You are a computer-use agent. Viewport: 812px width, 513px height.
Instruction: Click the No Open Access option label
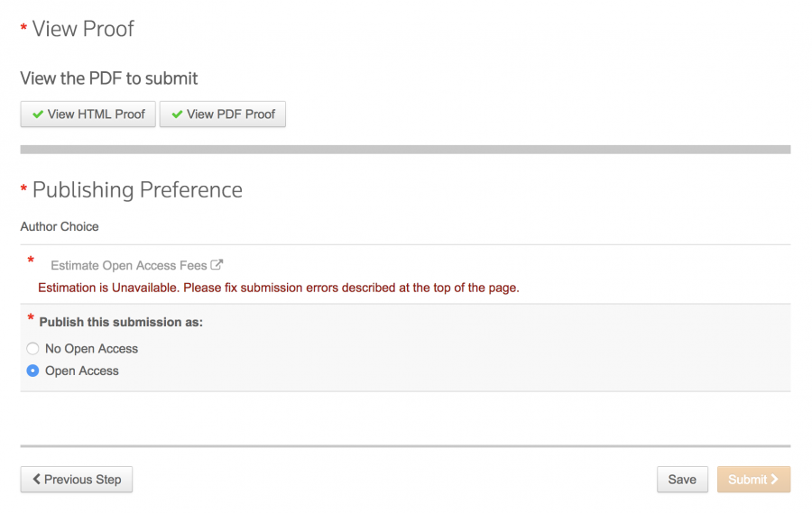(x=91, y=348)
